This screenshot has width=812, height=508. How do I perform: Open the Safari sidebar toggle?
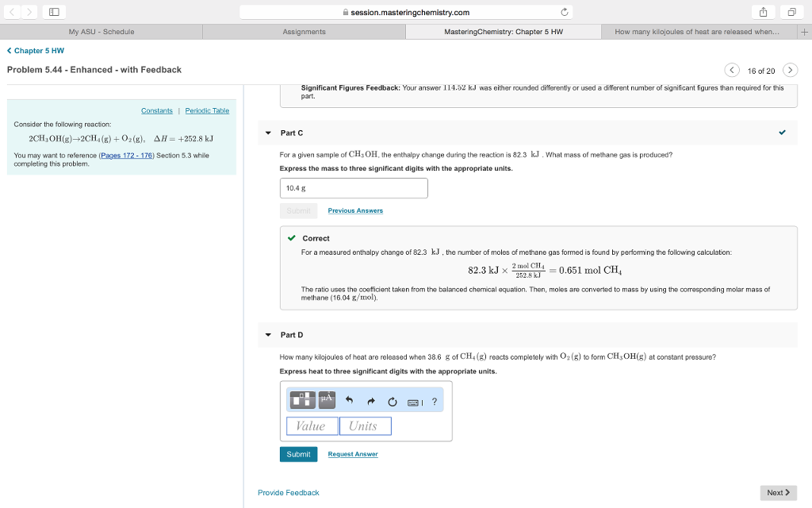coord(52,12)
